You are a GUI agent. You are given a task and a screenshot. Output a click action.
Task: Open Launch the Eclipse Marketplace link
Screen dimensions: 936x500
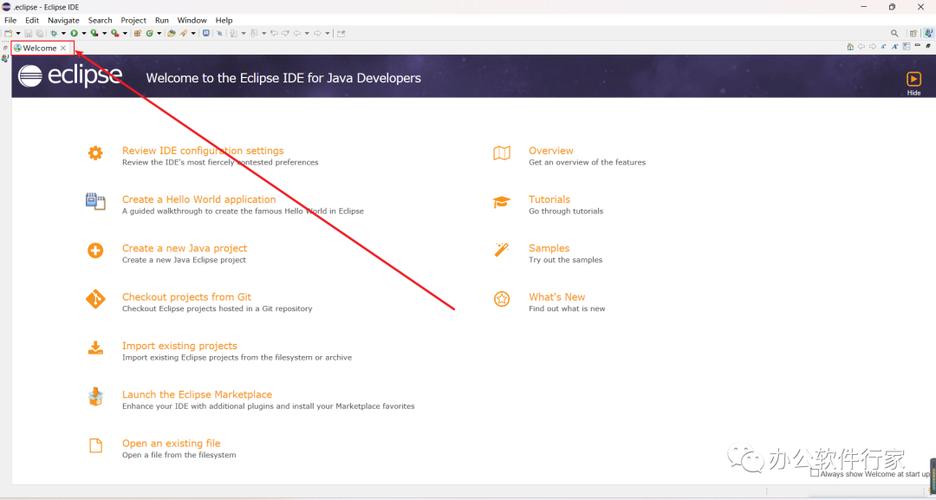click(x=197, y=394)
